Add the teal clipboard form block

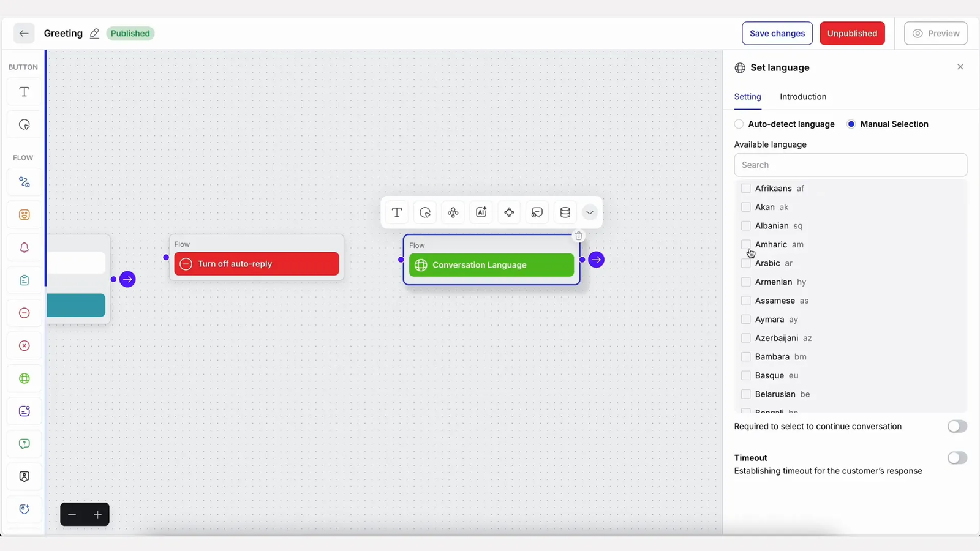click(24, 280)
